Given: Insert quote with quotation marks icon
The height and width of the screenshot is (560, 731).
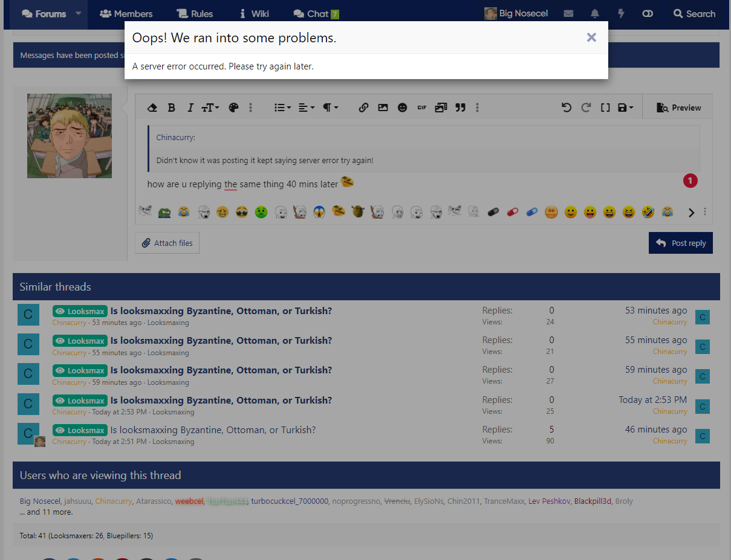Looking at the screenshot, I should 460,108.
